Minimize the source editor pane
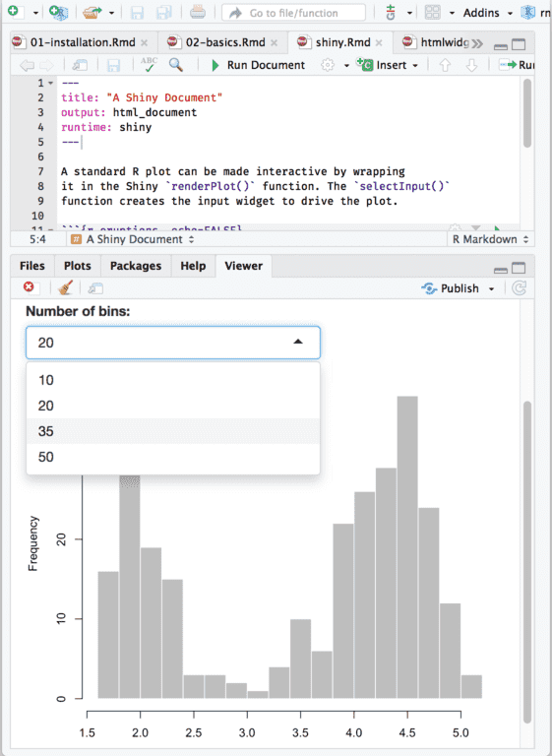 [x=501, y=46]
